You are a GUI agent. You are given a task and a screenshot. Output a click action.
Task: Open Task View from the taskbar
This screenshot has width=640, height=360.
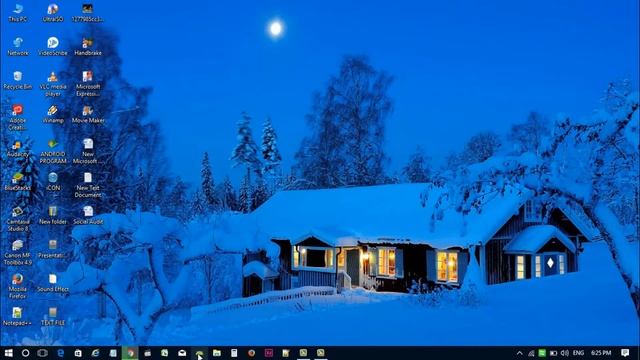click(x=42, y=353)
